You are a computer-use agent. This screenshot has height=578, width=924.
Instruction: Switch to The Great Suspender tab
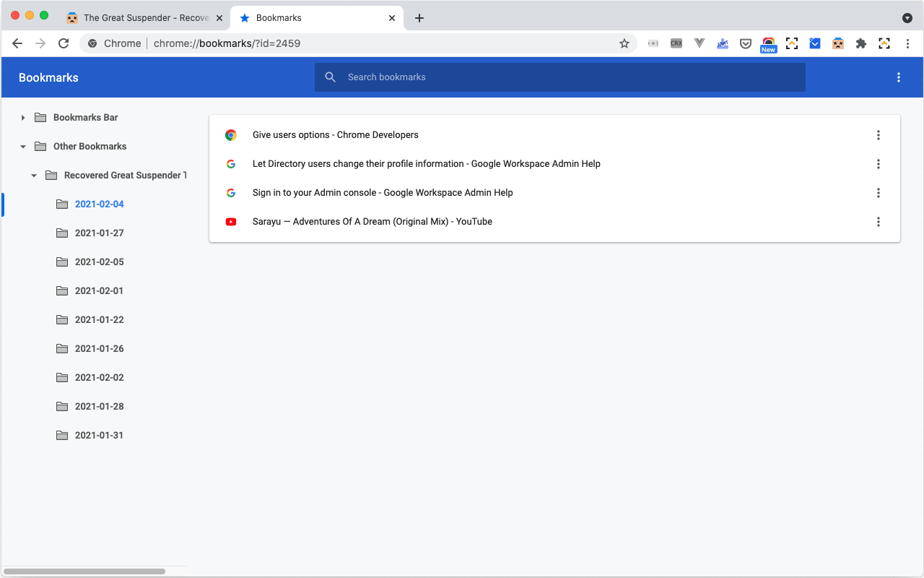click(144, 18)
